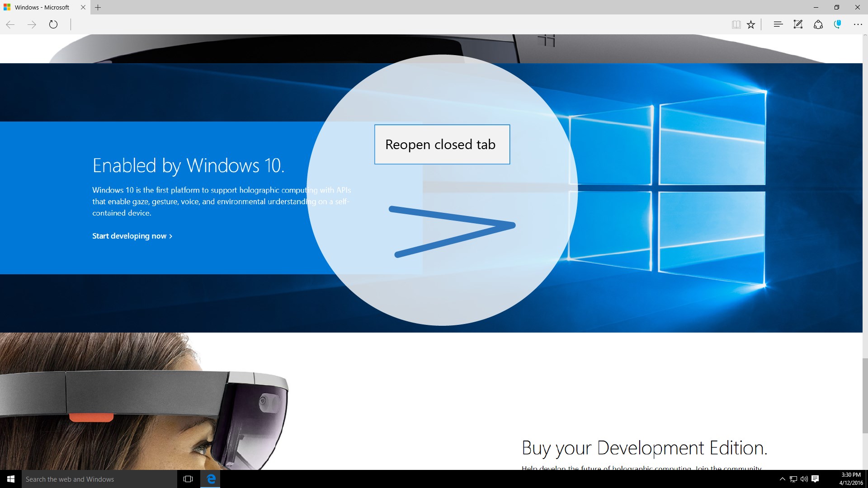This screenshot has width=868, height=488.
Task: Add page to favorites with star icon
Action: (751, 25)
